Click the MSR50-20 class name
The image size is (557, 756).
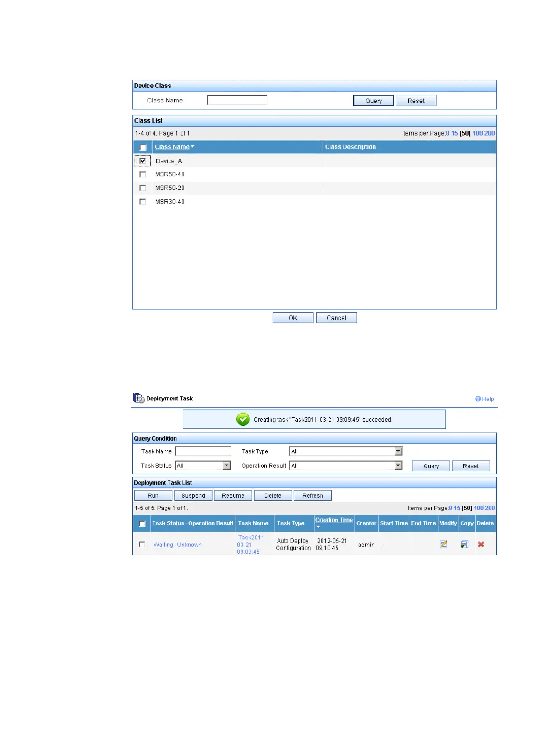(170, 188)
